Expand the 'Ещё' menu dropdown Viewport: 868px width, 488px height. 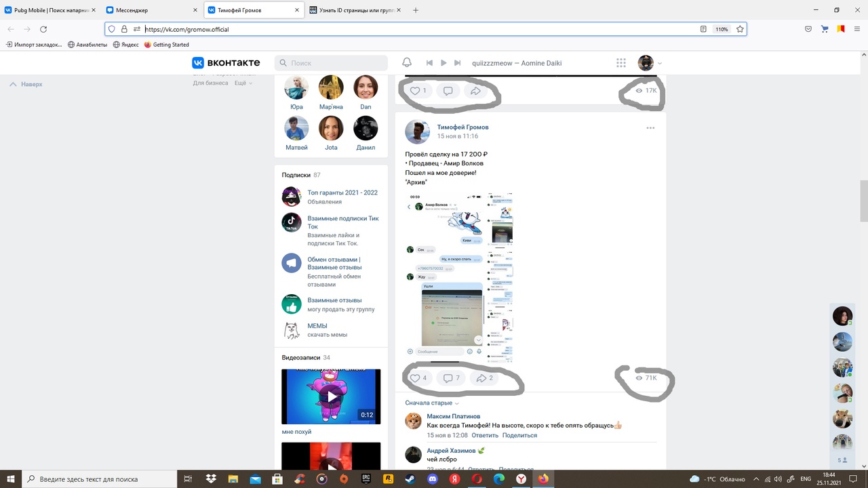click(x=243, y=83)
